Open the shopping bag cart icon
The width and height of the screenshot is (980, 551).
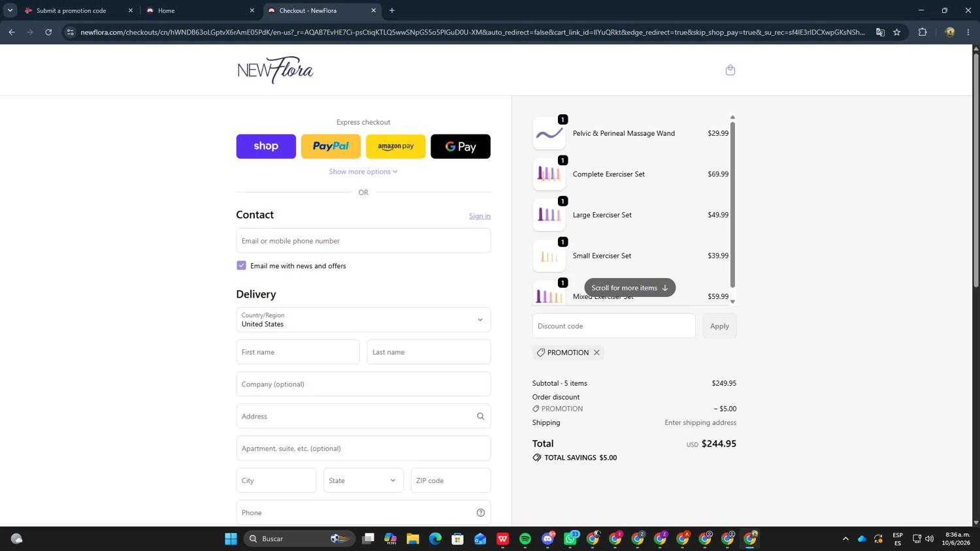coord(730,70)
